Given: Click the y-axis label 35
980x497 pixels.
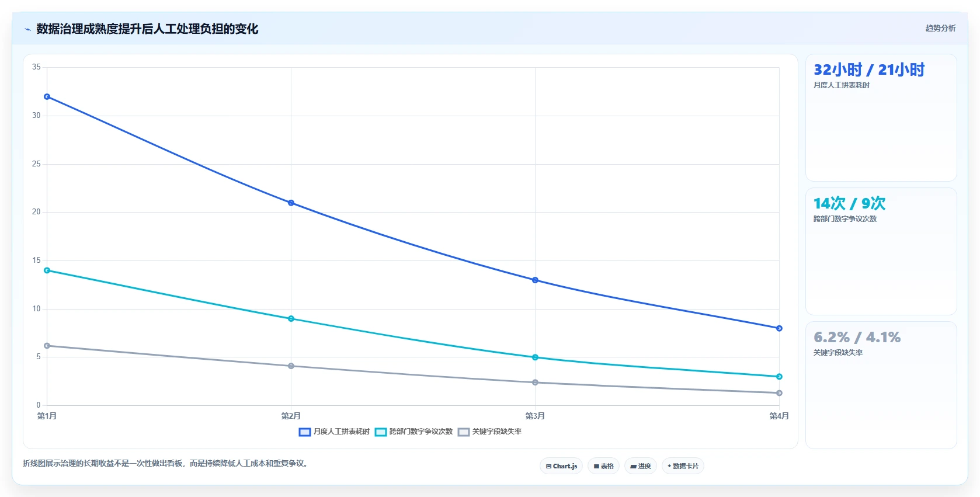Looking at the screenshot, I should pyautogui.click(x=36, y=67).
